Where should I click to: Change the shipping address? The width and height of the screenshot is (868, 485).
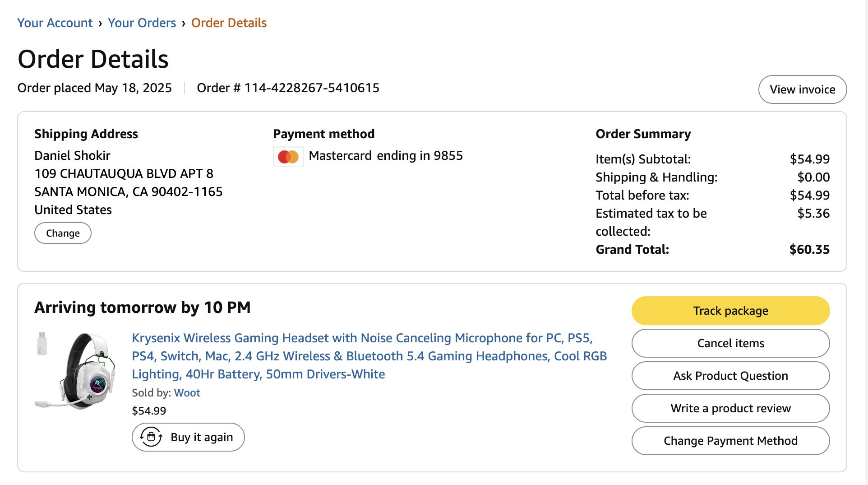(x=63, y=233)
